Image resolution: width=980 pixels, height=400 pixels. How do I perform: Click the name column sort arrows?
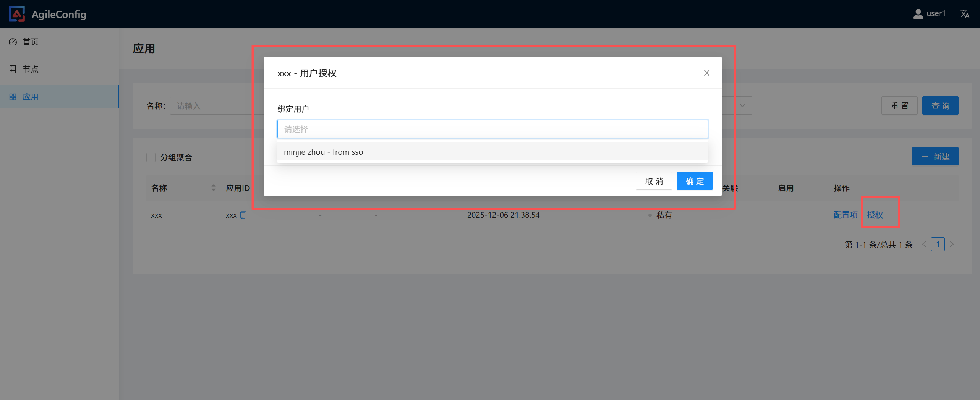(214, 188)
